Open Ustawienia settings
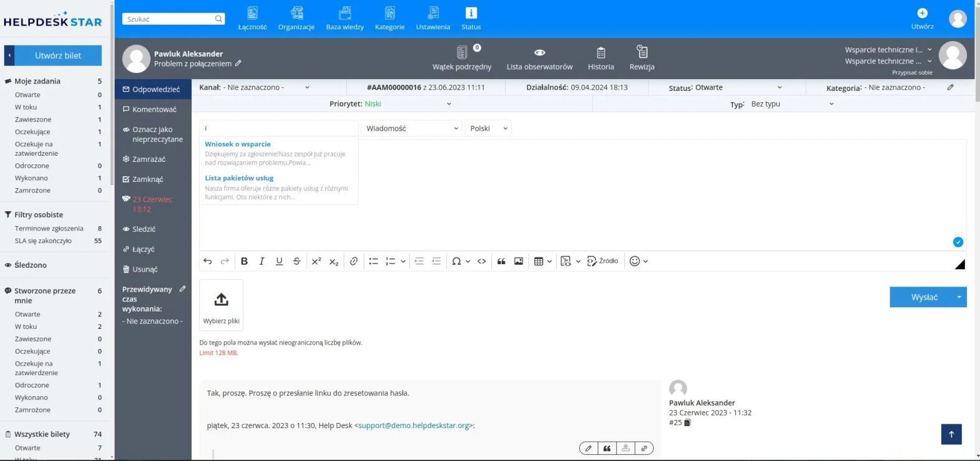The image size is (980, 461). coord(433,19)
